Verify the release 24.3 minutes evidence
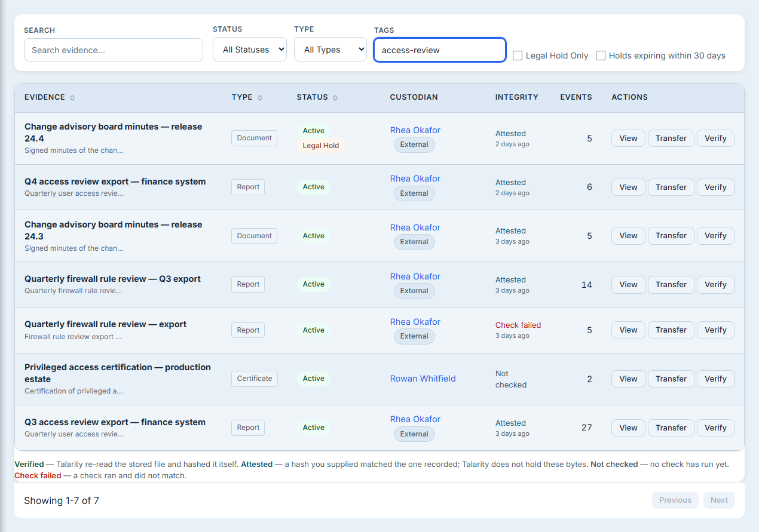759x532 pixels. [x=715, y=235]
